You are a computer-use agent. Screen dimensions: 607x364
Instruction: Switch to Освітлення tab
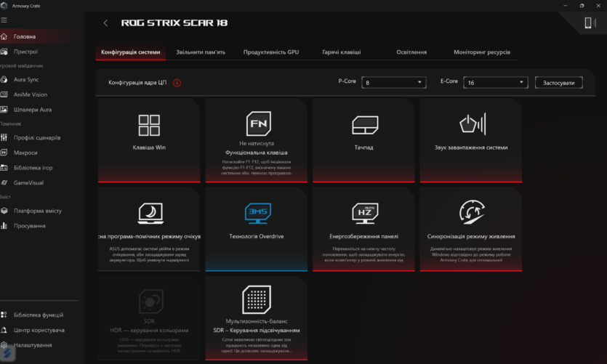tap(411, 52)
